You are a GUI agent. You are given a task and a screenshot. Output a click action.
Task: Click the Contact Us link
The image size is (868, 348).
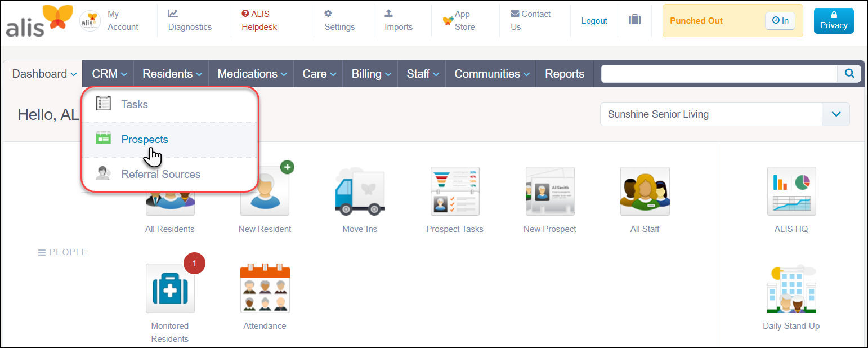click(530, 20)
